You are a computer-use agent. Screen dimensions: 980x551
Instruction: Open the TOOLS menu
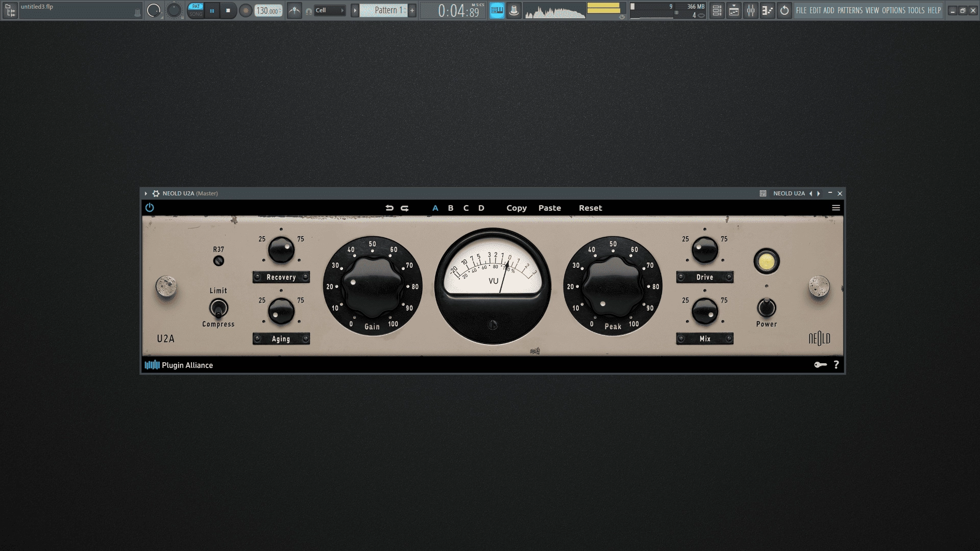916,10
